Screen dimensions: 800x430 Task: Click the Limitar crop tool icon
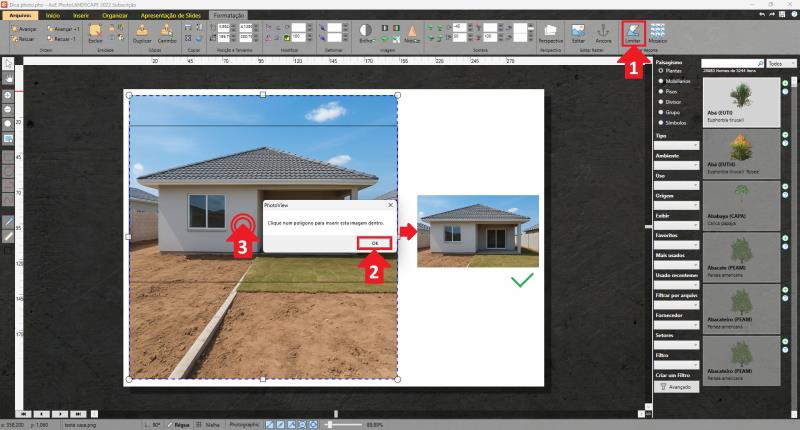633,34
